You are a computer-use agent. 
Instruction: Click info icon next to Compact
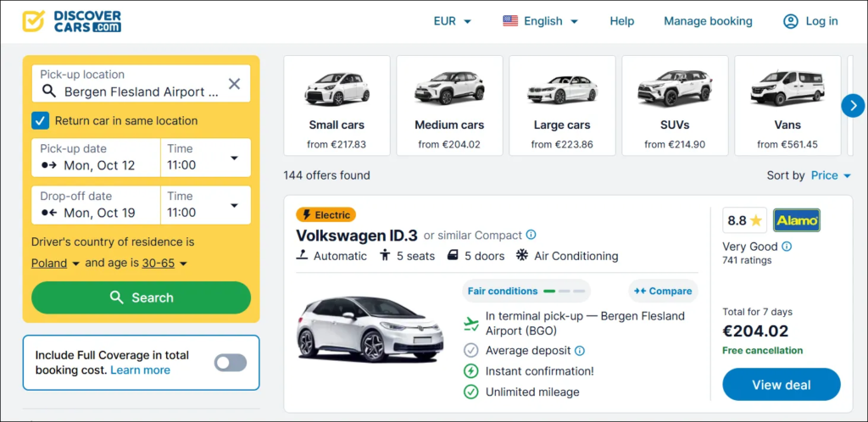(x=531, y=235)
